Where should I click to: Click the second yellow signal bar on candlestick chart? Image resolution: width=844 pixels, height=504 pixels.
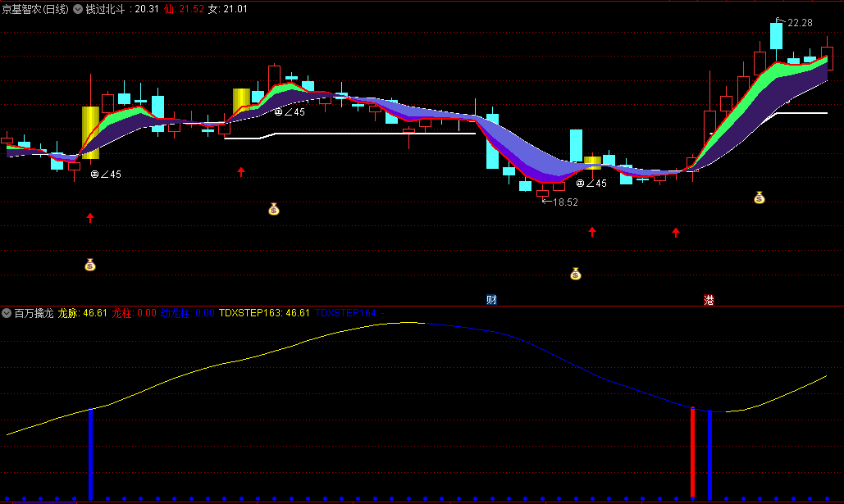(241, 101)
